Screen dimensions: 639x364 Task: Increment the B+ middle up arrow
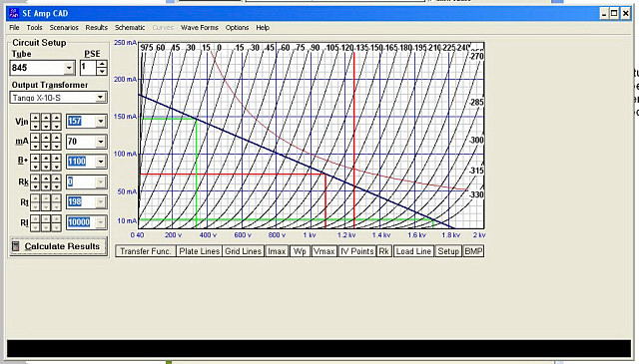coord(46,158)
